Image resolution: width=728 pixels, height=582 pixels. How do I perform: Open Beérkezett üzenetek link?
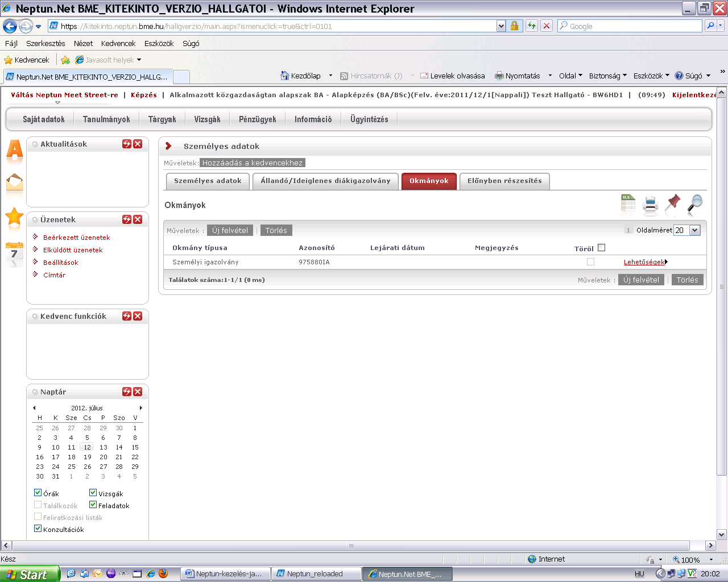(77, 238)
